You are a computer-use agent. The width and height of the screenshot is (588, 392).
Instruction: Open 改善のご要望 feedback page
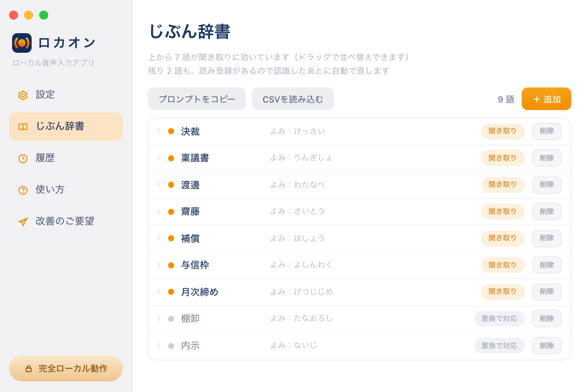(x=66, y=222)
